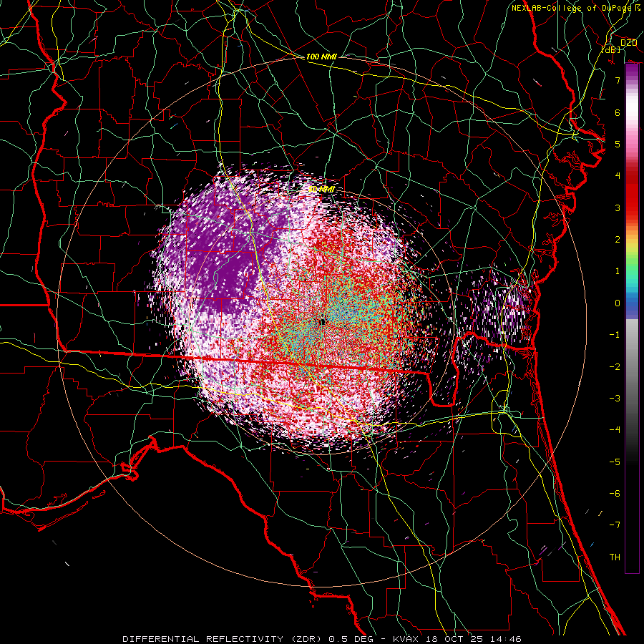Screen dimensions: 644x644
Task: Select the 3 dB scale label
Action: tap(618, 208)
